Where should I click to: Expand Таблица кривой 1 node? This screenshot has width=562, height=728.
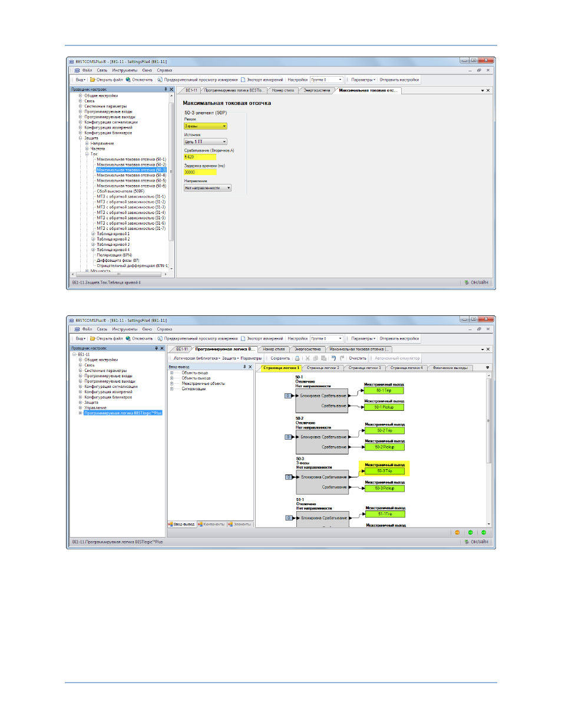[x=93, y=234]
